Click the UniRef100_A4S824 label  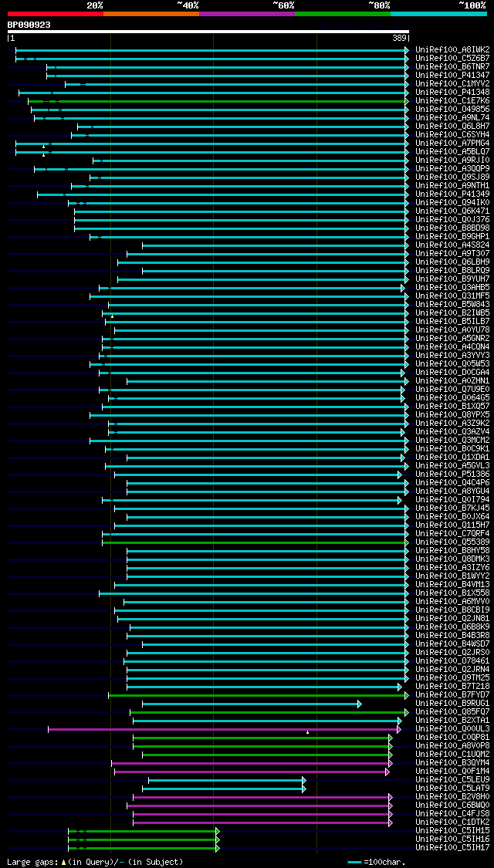(x=452, y=245)
